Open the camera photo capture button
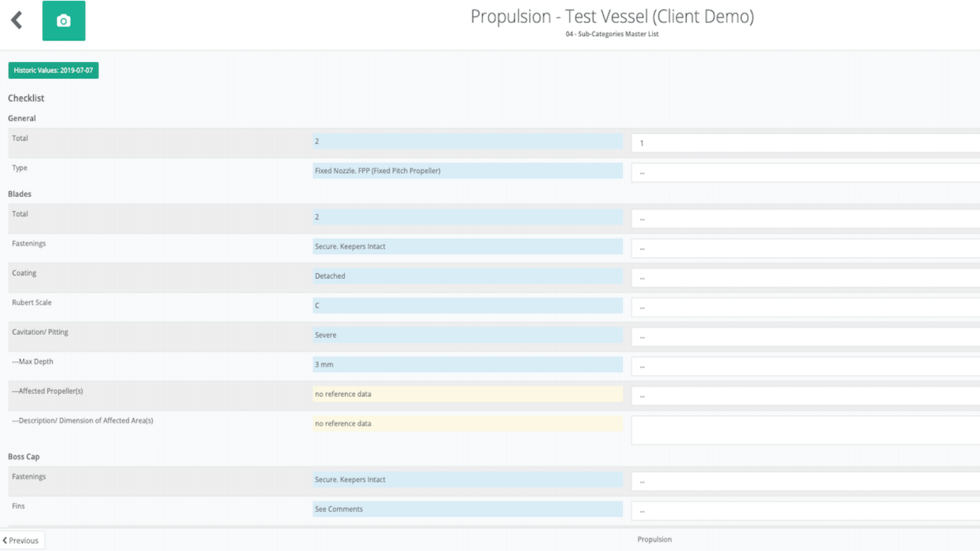Viewport: 980px width, 551px height. pyautogui.click(x=64, y=21)
